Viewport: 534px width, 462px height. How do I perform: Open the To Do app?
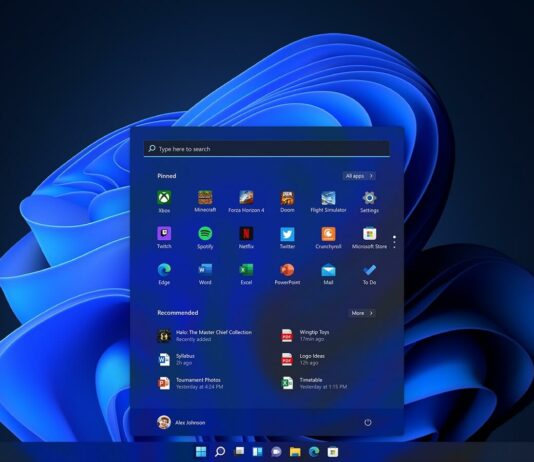[370, 274]
